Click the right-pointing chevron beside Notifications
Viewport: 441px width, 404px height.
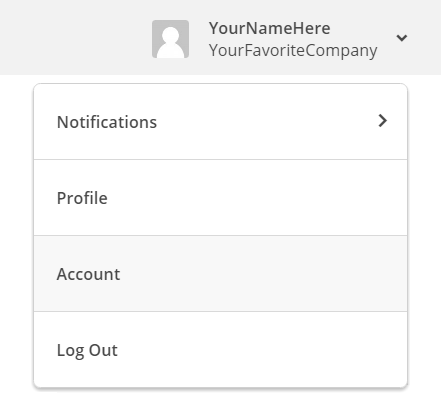(x=383, y=121)
